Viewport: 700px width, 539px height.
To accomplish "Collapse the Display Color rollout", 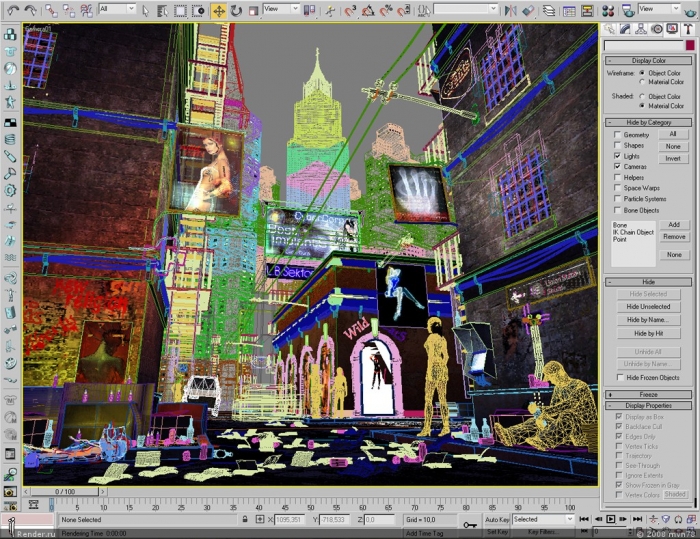I will [x=648, y=60].
